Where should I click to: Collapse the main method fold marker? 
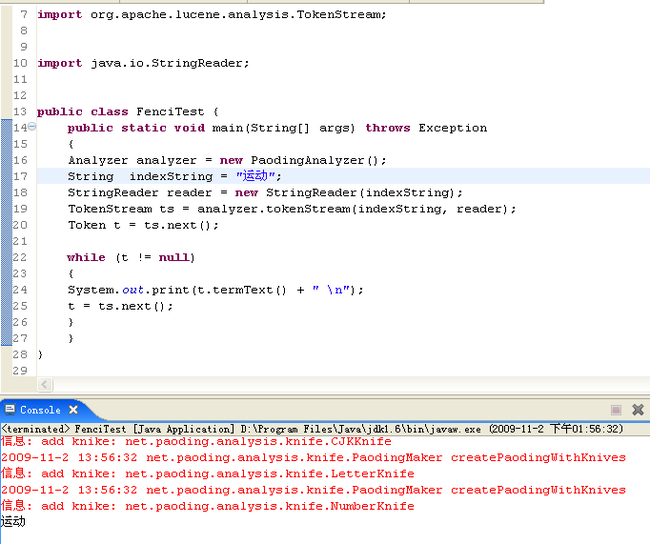tap(32, 126)
